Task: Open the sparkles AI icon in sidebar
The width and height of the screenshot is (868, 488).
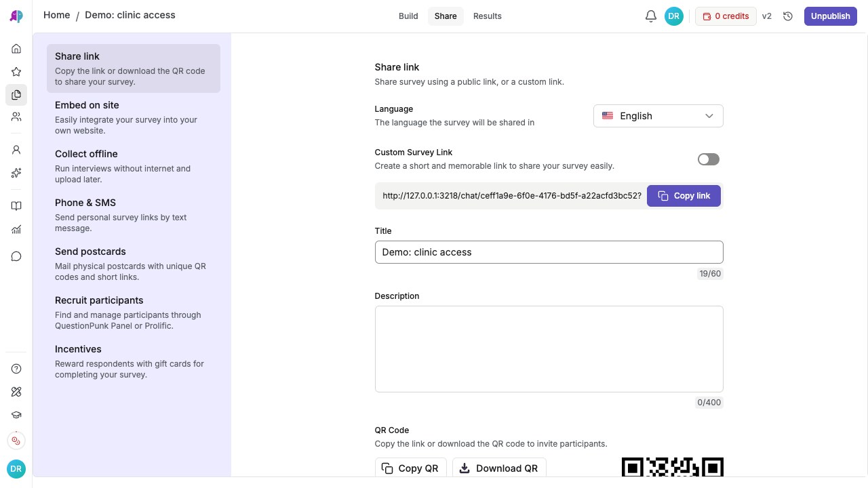Action: tap(16, 173)
